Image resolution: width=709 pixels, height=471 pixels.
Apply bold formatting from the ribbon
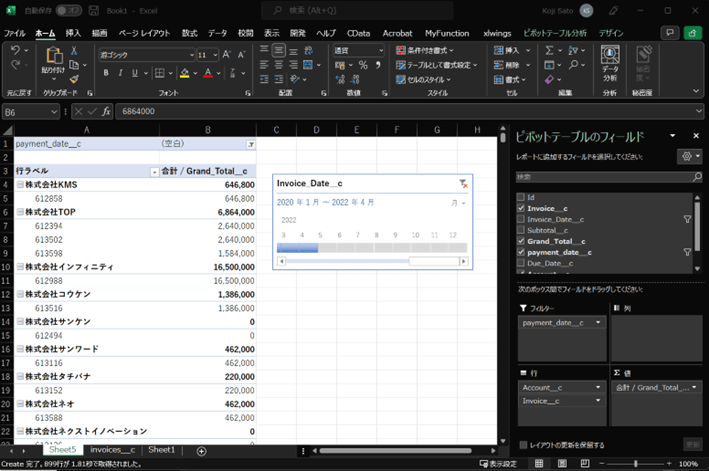(106, 73)
